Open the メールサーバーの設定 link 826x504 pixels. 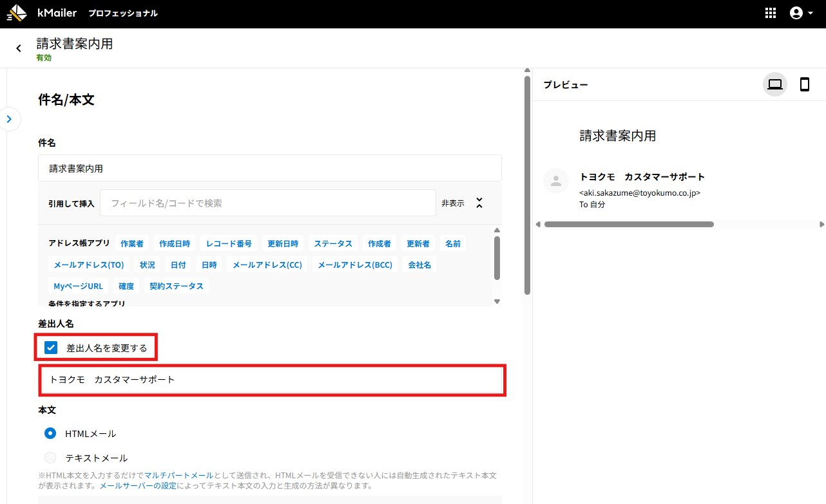tap(138, 485)
